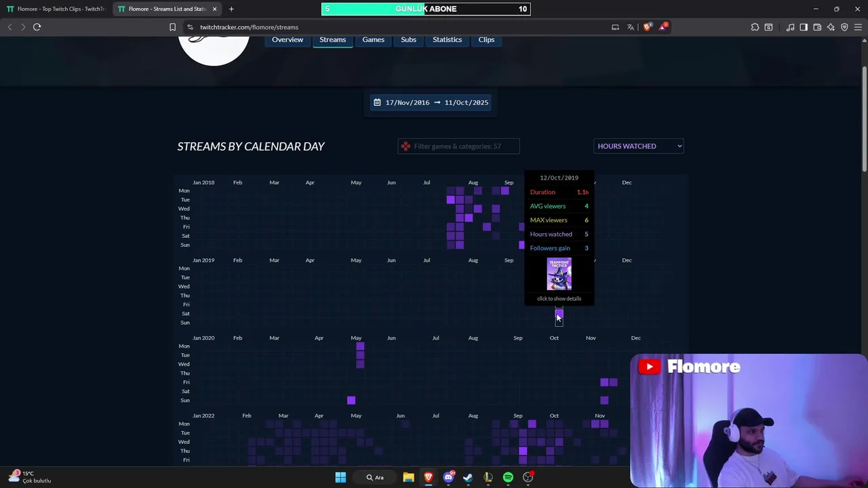Open Leo AI sparkle icon
868x488 pixels.
tap(831, 27)
